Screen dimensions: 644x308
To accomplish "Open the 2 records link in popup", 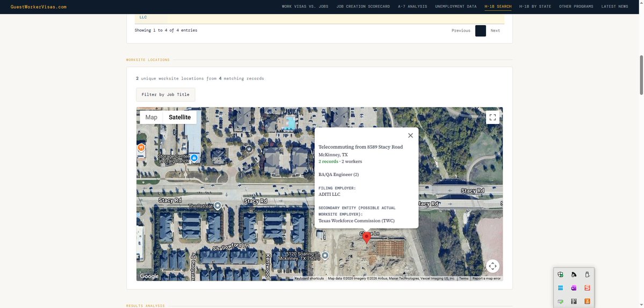I will [x=328, y=162].
